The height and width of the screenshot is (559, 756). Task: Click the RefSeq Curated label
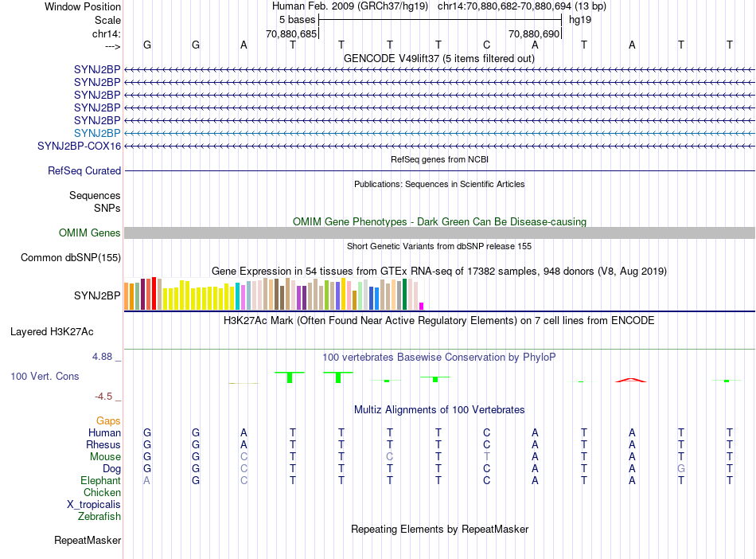[x=84, y=170]
